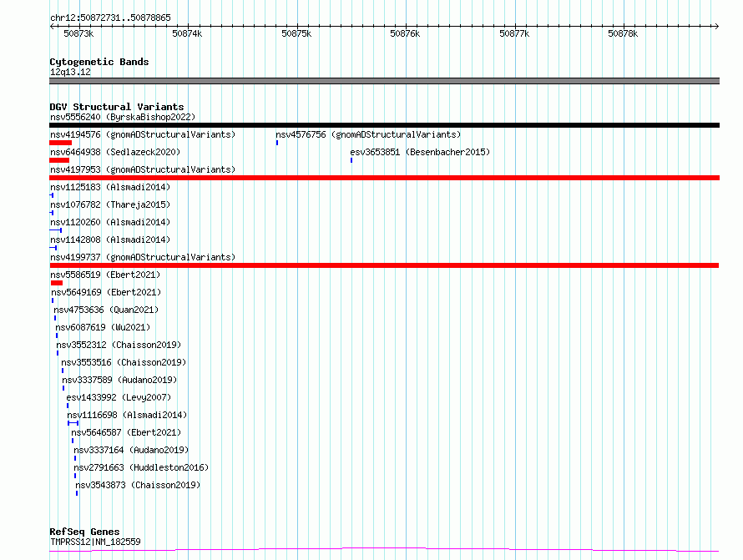Open nsv4197953 (gnomADStructuralVariants) label

[x=143, y=169]
